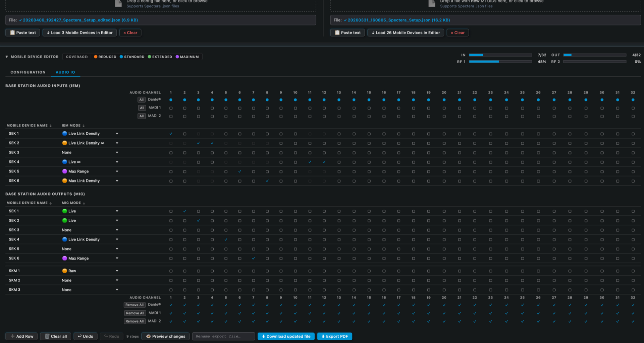Screen dimensions: 644x343
Task: Open mic mode dropdown for SKM 1
Action: (117, 271)
